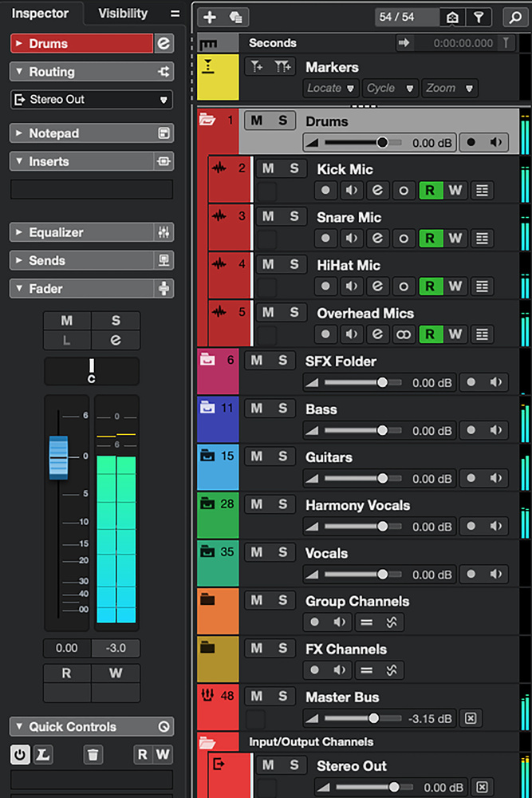Image resolution: width=532 pixels, height=798 pixels.
Task: Click the Inspector fader Listen button
Action: (67, 340)
